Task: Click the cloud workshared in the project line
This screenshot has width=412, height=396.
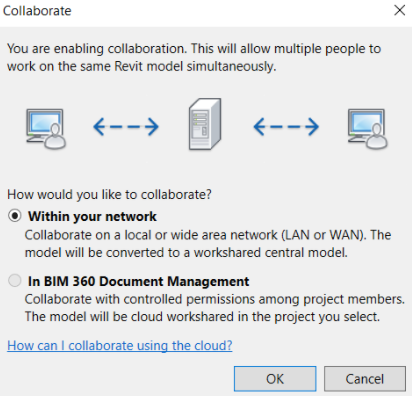Action: coord(202,317)
